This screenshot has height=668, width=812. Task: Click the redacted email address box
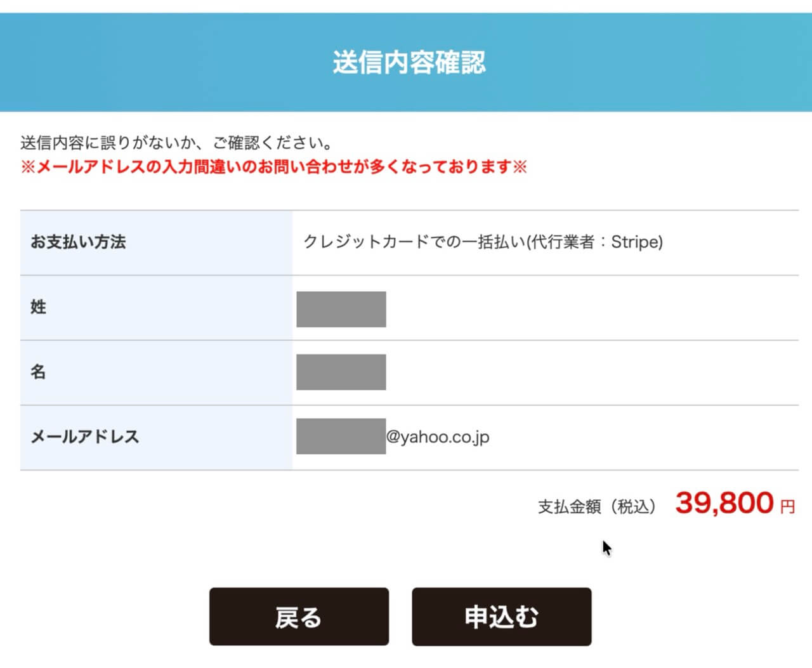(x=341, y=437)
